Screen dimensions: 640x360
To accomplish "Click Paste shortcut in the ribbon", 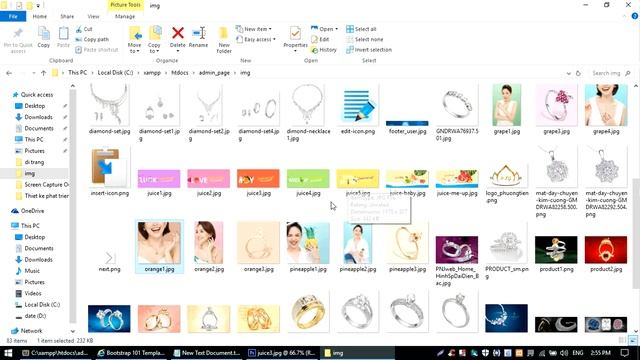I will pos(97,49).
